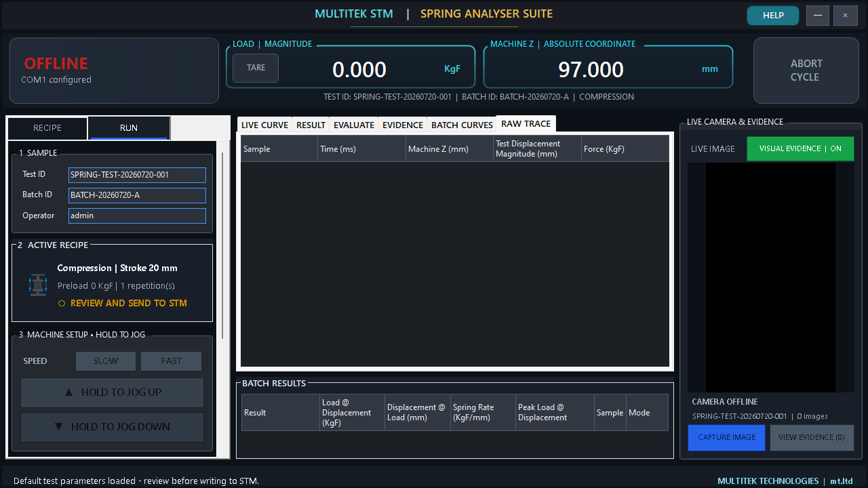This screenshot has width=868, height=488.
Task: Click the 97.000 machine Z readout
Action: click(591, 69)
